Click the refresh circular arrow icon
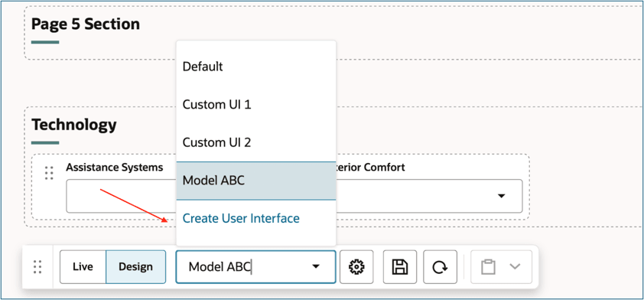644x300 pixels. pos(440,267)
